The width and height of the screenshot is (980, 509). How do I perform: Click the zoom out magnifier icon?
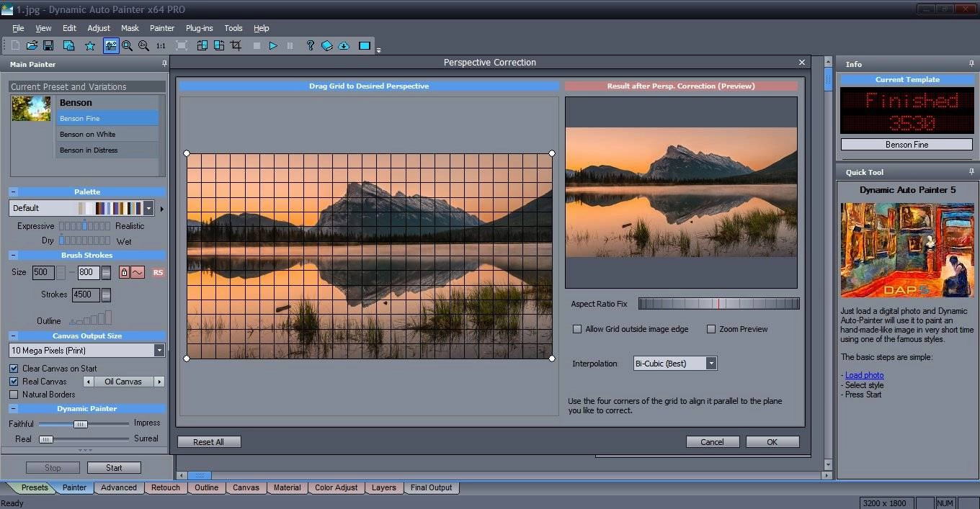click(x=143, y=45)
